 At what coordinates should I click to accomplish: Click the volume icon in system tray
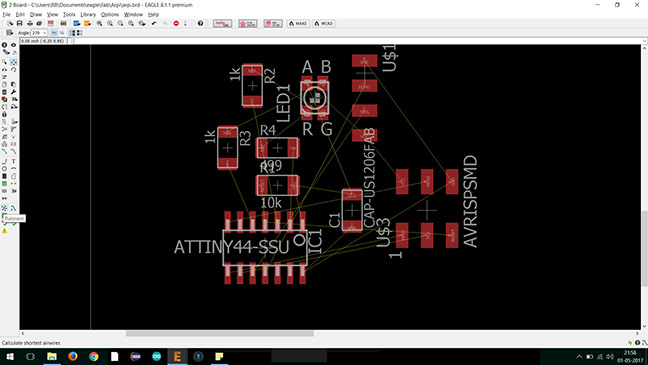coord(610,357)
